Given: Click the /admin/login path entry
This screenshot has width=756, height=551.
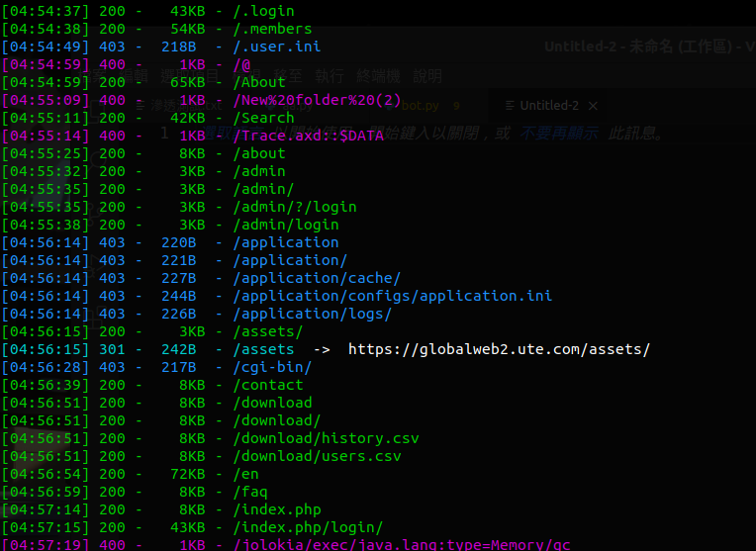Looking at the screenshot, I should pyautogui.click(x=286, y=226).
